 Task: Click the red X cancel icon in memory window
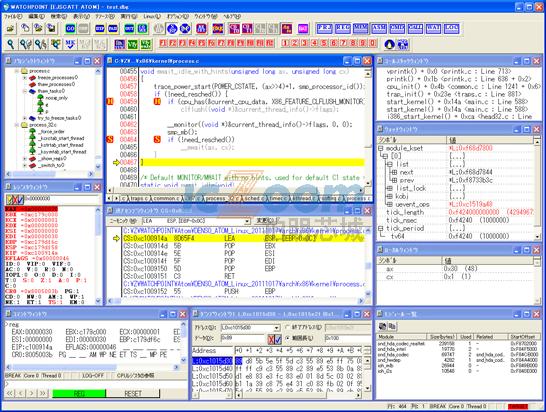(272, 339)
